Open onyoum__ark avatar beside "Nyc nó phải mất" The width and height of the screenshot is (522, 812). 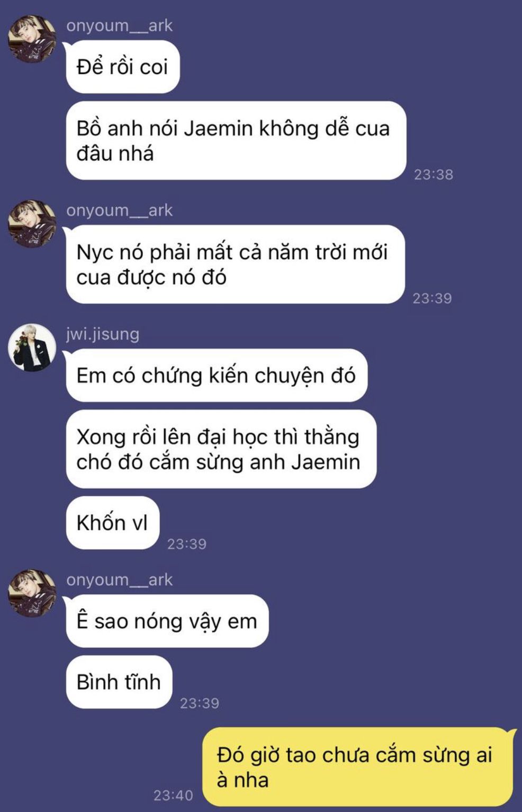[32, 224]
